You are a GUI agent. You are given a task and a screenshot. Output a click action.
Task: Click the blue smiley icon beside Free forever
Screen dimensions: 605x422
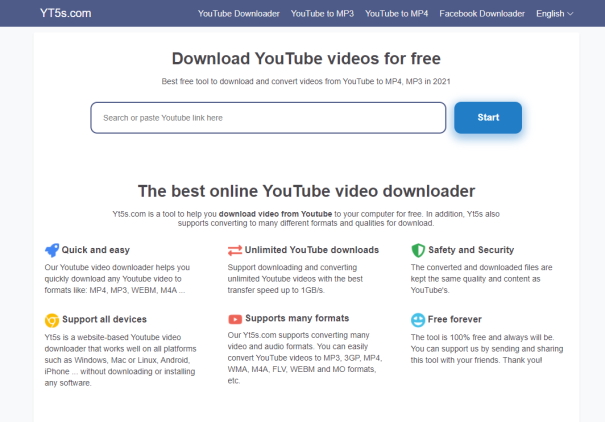coord(418,320)
